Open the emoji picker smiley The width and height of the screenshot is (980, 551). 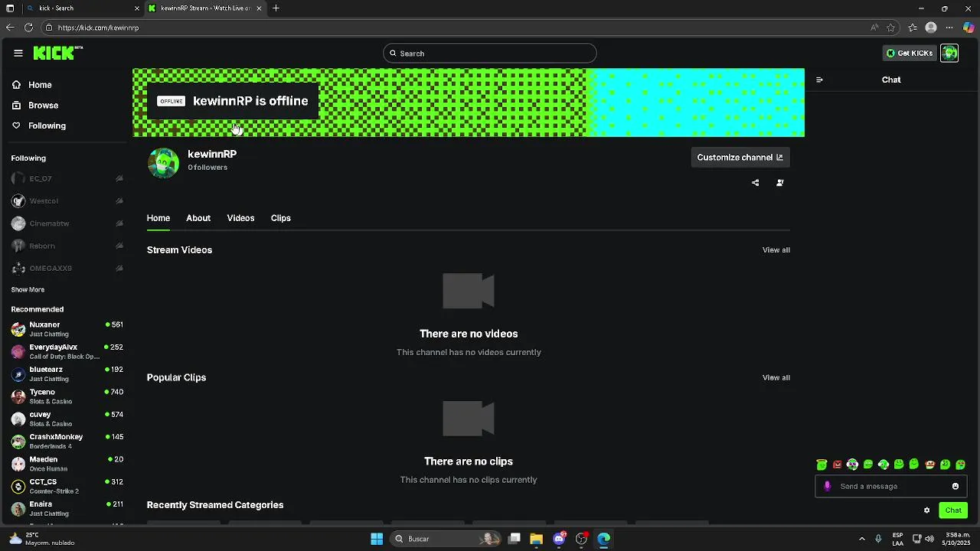955,486
